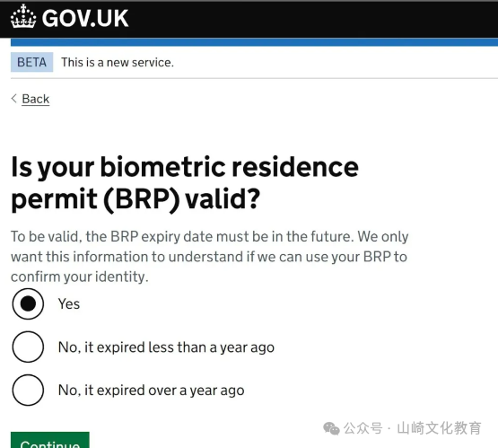Screen dimensions: 498x448
Task: Click the 山崎文化教育 watermark text
Action: (440, 428)
